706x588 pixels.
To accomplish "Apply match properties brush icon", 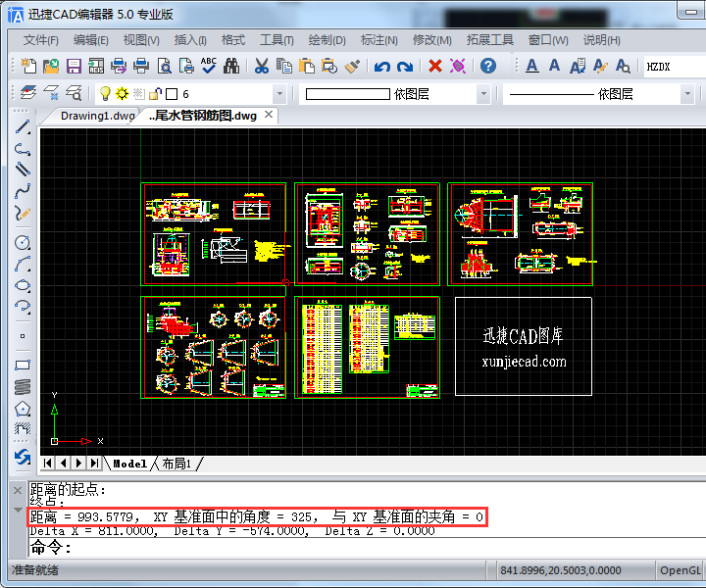I will click(352, 66).
